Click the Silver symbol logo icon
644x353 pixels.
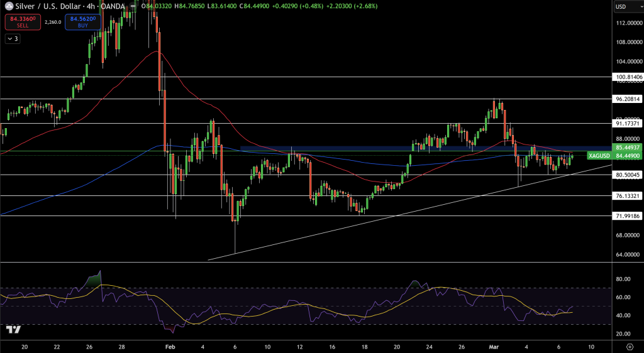[x=9, y=6]
